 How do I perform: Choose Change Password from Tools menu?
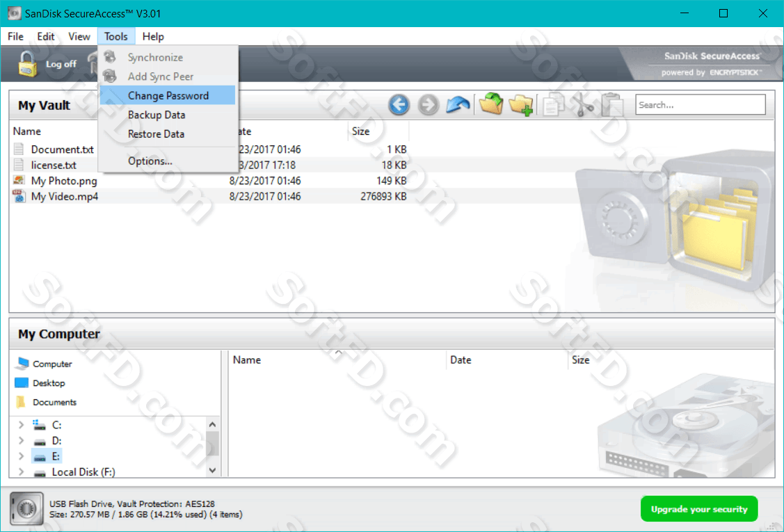[x=167, y=95]
